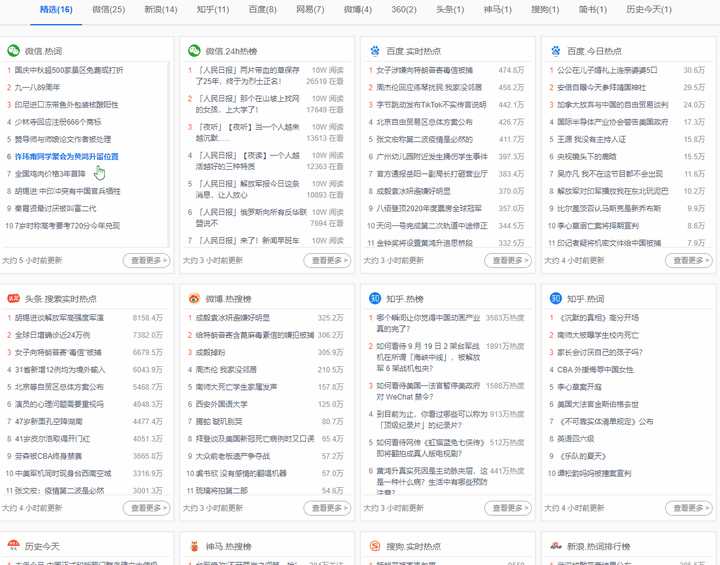The height and width of the screenshot is (565, 720).
Task: Switch to the 360(2) tab
Action: pos(404,10)
